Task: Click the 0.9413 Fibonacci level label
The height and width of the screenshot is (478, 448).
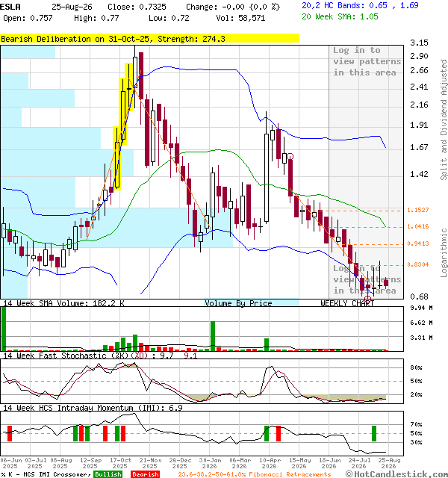Action: point(418,243)
